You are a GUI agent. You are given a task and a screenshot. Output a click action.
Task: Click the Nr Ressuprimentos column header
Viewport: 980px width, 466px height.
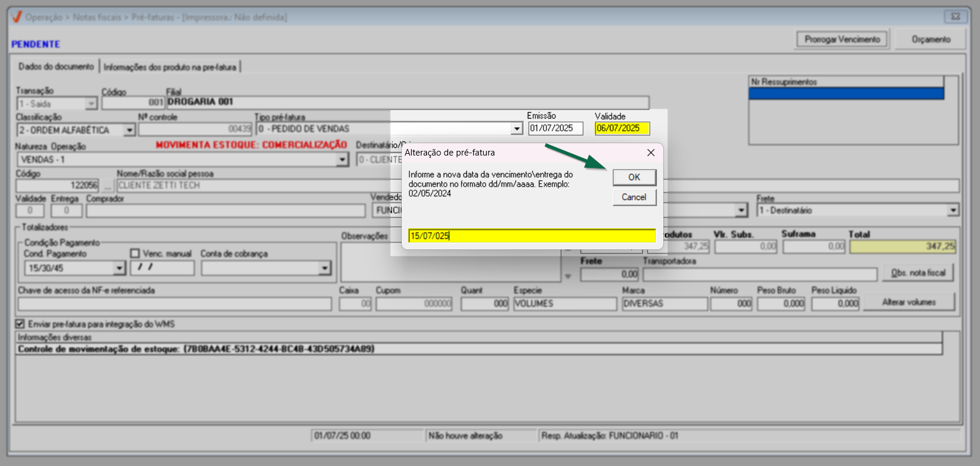(846, 82)
